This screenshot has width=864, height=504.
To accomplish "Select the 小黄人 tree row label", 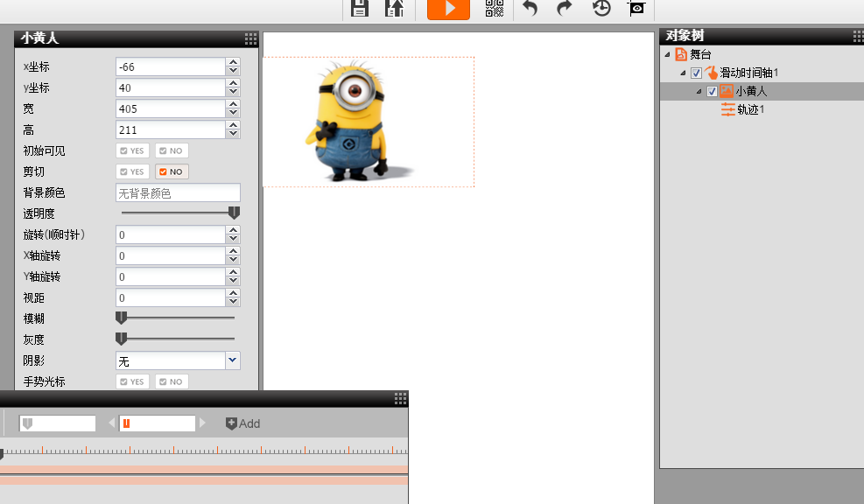I will (x=751, y=91).
